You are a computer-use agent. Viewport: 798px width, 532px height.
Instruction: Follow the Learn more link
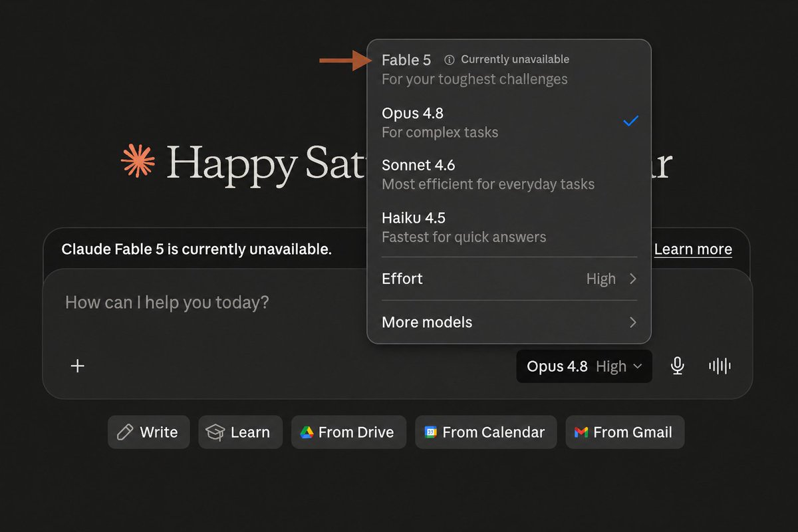693,249
